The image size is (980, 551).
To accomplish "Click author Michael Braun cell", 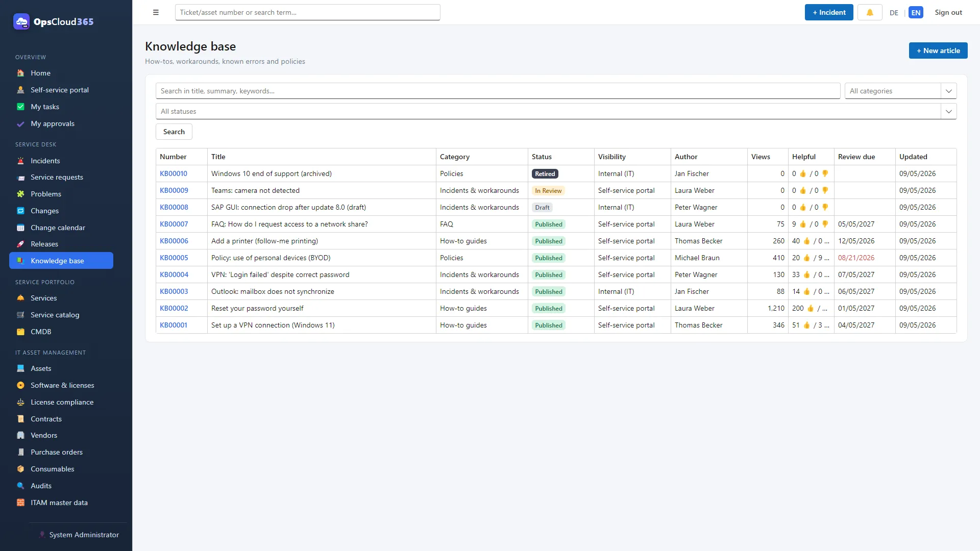I will (x=709, y=258).
